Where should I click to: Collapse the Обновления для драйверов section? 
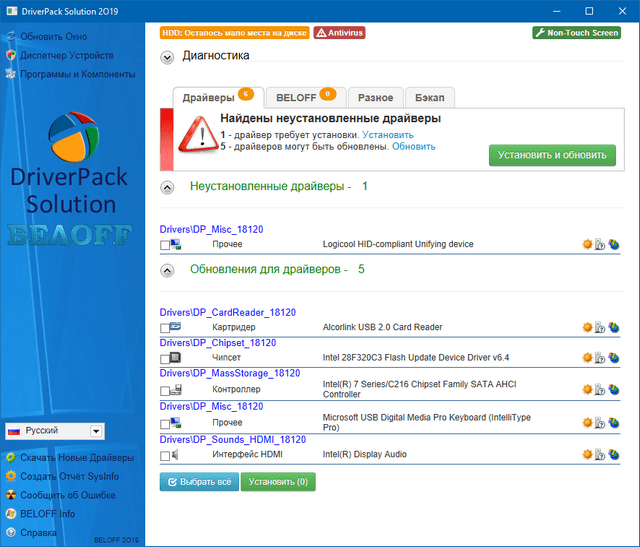(167, 270)
